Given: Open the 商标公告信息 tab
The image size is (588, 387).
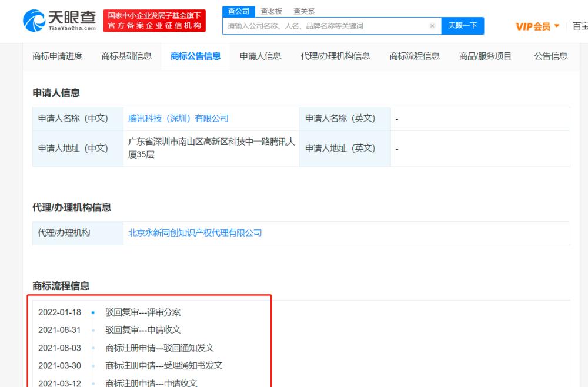Looking at the screenshot, I should pyautogui.click(x=195, y=56).
